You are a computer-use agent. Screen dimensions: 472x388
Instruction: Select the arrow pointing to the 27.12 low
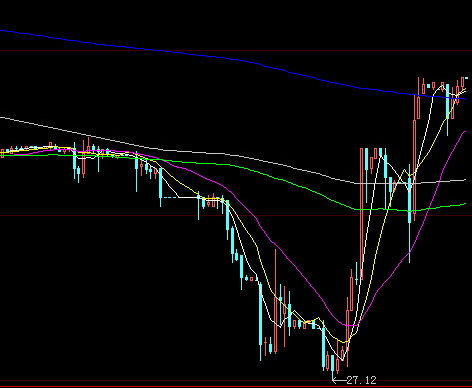tap(339, 380)
